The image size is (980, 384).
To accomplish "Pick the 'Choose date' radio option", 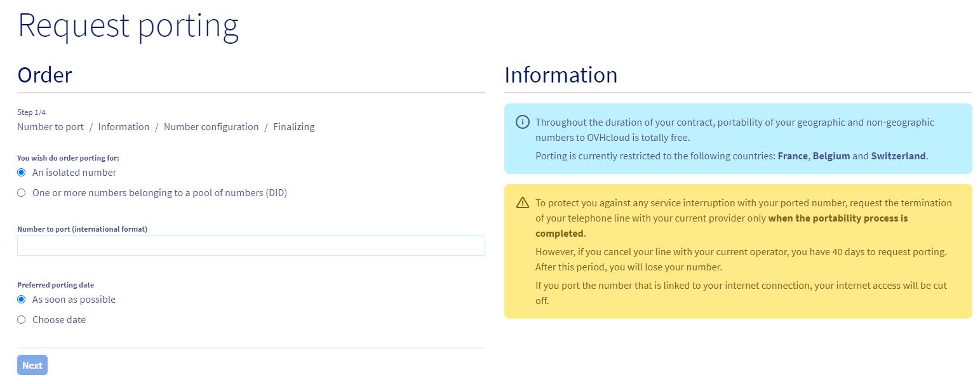I will (22, 320).
